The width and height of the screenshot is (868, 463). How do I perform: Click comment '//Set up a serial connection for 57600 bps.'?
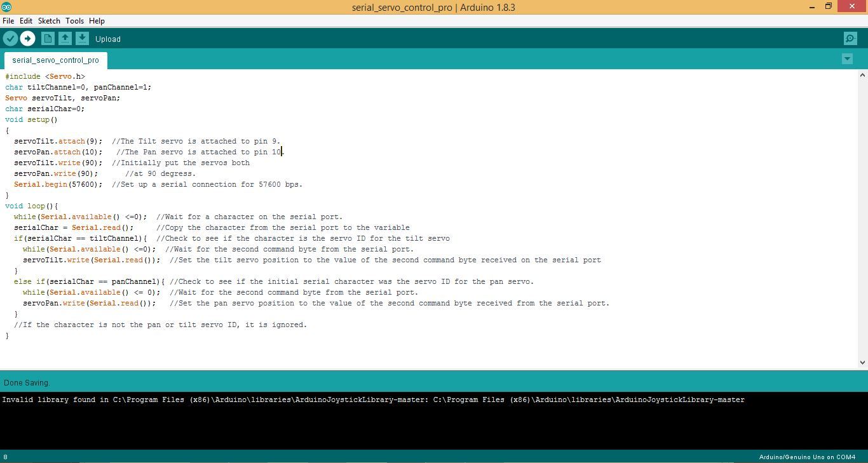point(207,184)
